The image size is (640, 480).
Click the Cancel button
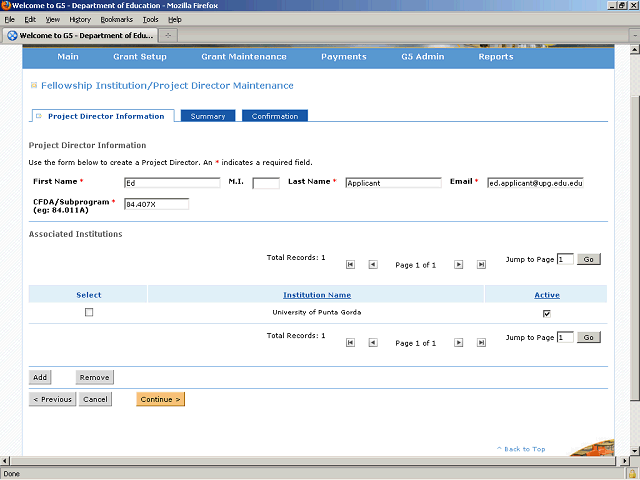click(95, 399)
